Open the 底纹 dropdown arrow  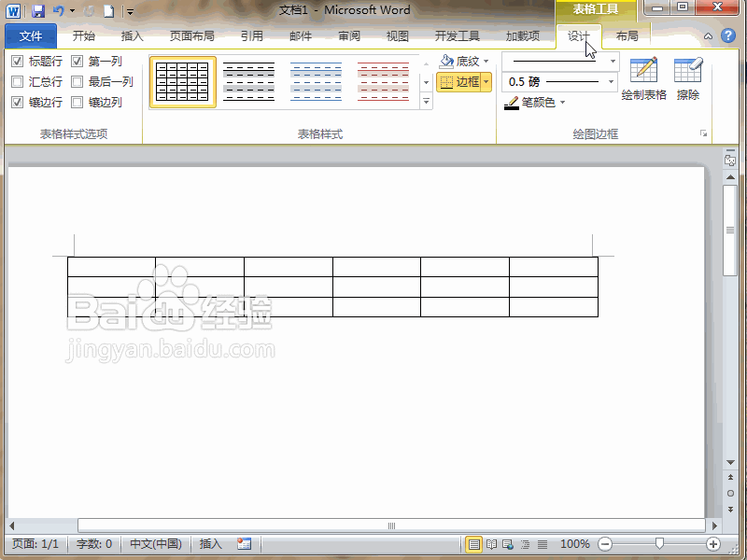[x=486, y=61]
